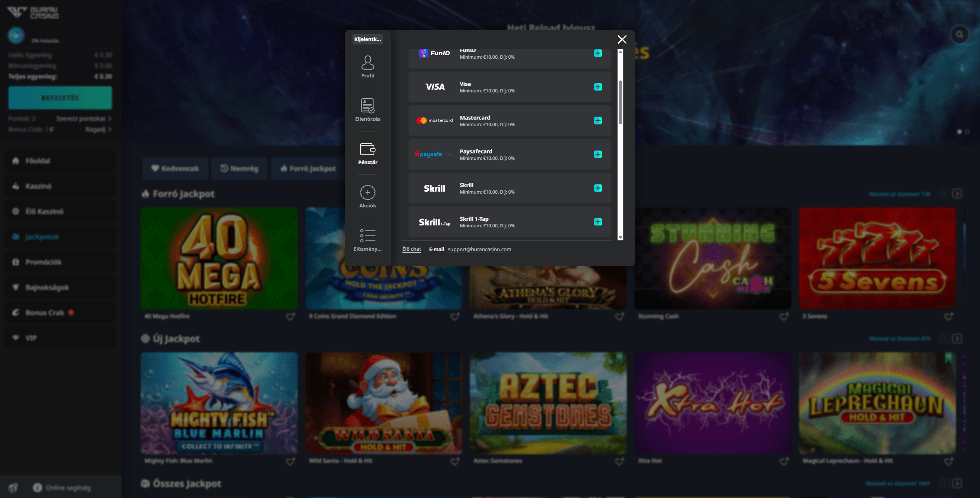The image size is (980, 498).
Task: Open the support@burancasino.com email link
Action: (479, 249)
